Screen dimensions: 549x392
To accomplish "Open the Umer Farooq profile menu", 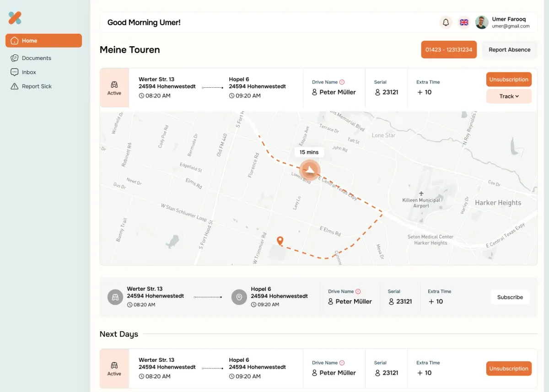I will (502, 22).
